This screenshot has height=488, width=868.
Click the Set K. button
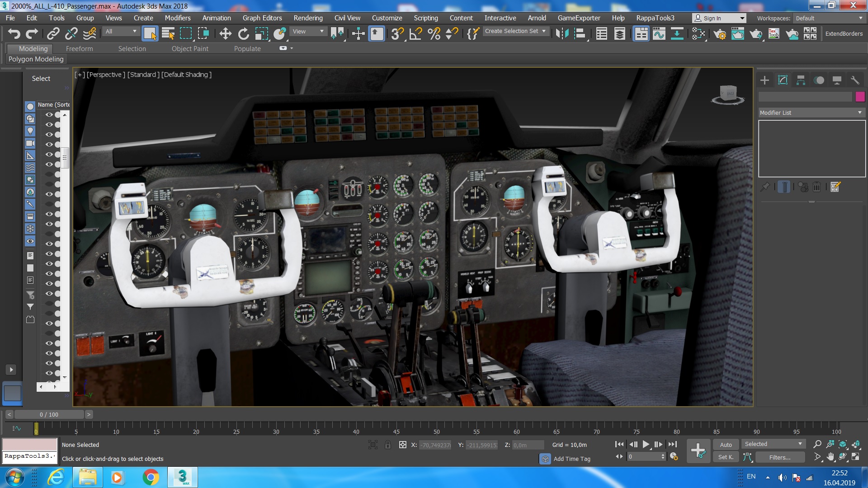726,457
